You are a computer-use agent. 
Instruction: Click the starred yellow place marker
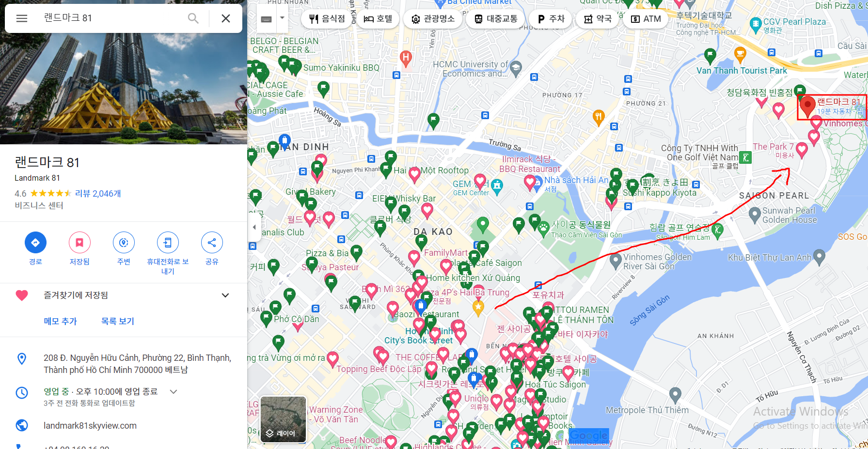tap(478, 308)
